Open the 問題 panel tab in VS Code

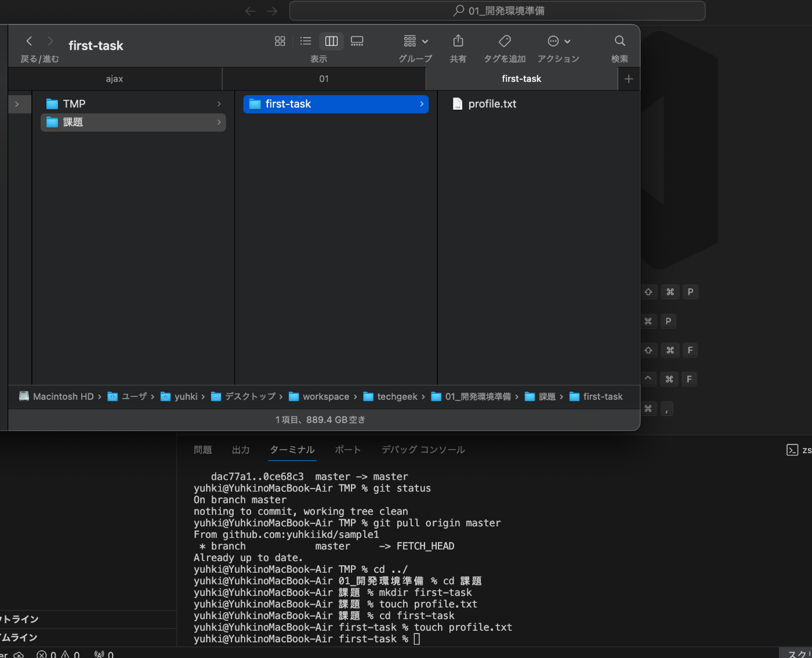click(x=203, y=450)
